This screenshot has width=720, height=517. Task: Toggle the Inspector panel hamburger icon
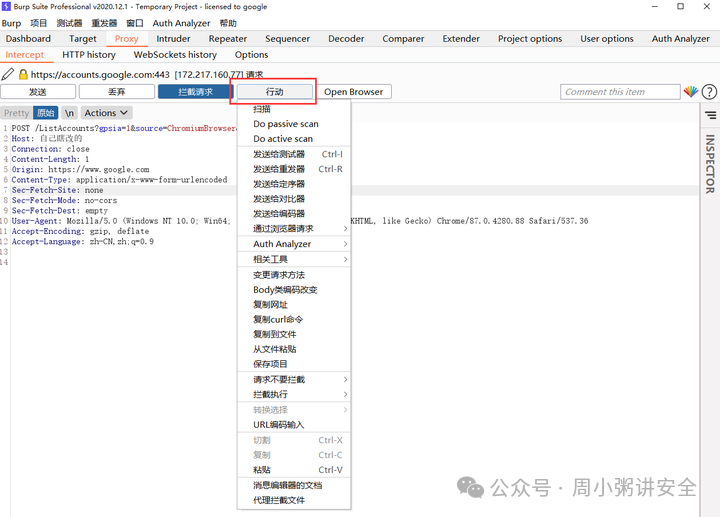710,115
